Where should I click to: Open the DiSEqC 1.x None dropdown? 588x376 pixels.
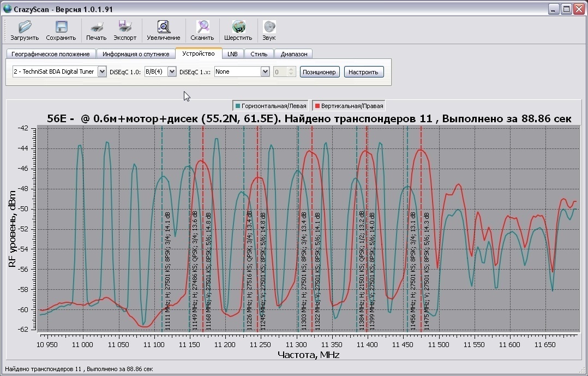coord(265,71)
